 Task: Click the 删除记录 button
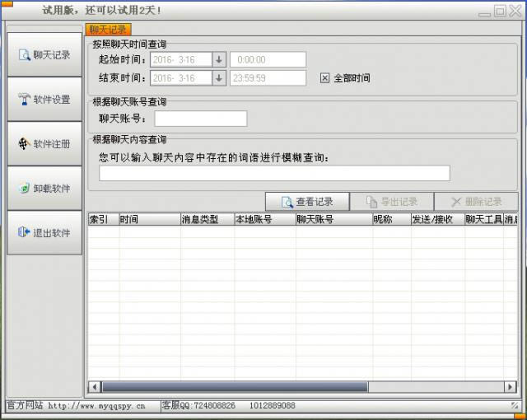pyautogui.click(x=476, y=202)
